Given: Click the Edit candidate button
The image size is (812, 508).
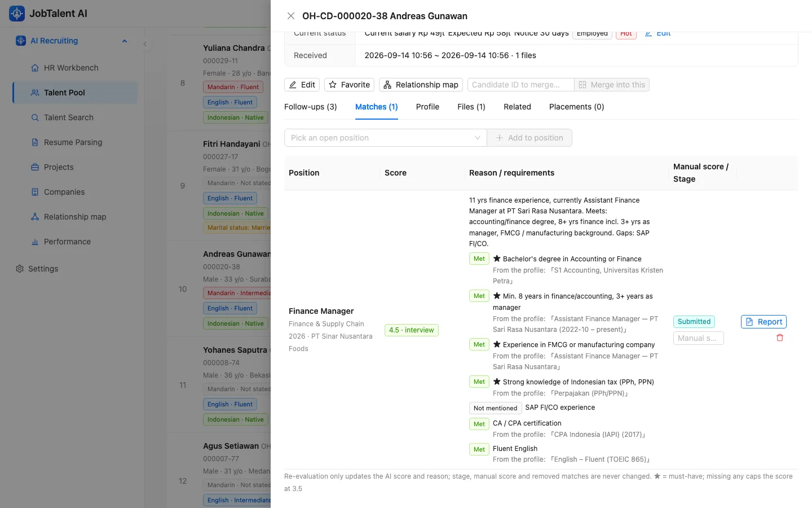Looking at the screenshot, I should click(x=302, y=85).
